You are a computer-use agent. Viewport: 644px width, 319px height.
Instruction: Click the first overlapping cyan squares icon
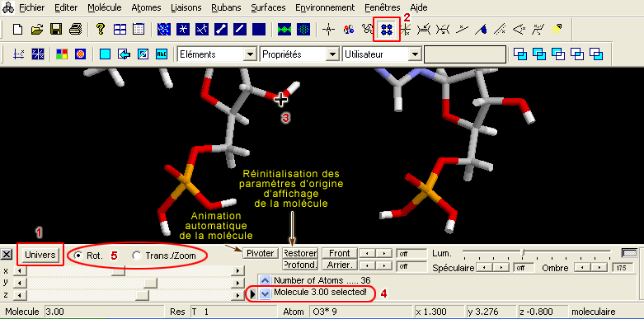[x=520, y=54]
